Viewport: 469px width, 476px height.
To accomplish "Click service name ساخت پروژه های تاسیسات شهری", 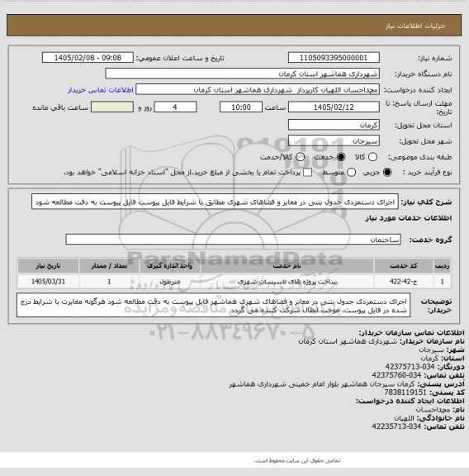I will coord(287,282).
